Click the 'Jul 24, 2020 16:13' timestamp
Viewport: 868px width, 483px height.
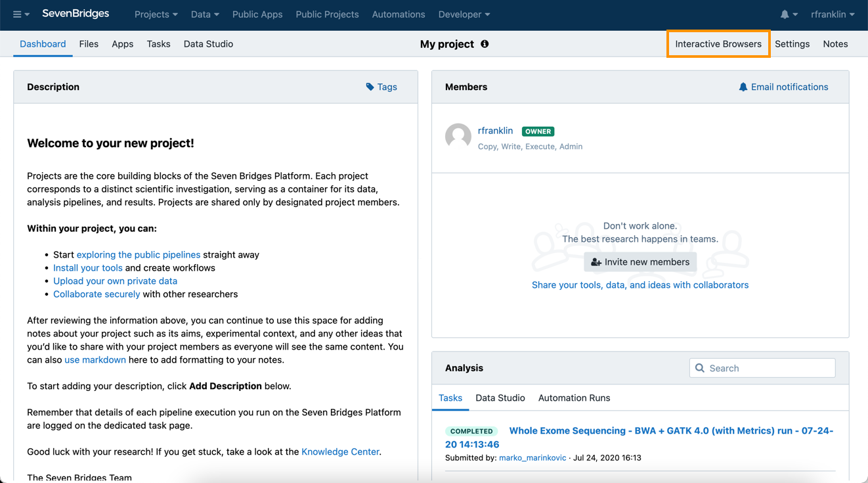coord(607,458)
